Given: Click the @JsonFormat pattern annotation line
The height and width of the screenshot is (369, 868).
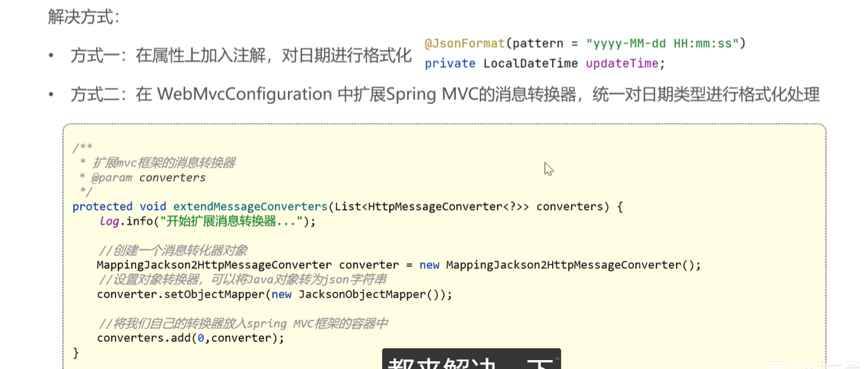Looking at the screenshot, I should 585,43.
